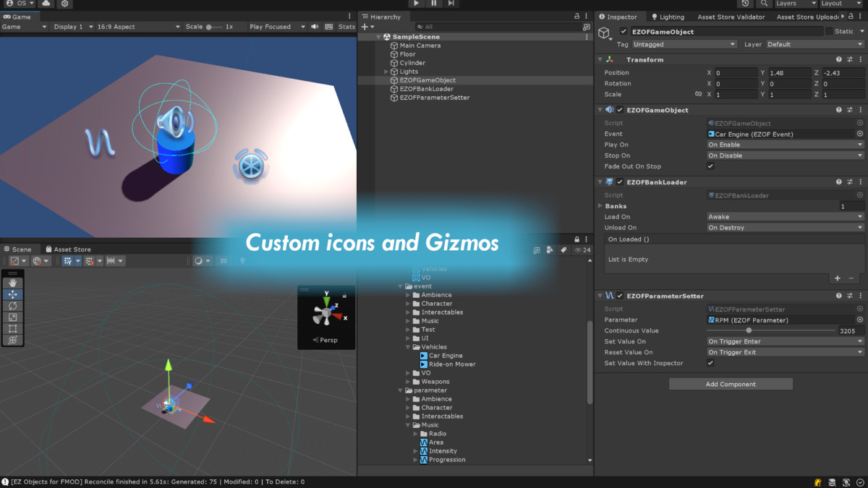This screenshot has width=868, height=488.
Task: Click the Parameter field object picker
Action: point(860,320)
